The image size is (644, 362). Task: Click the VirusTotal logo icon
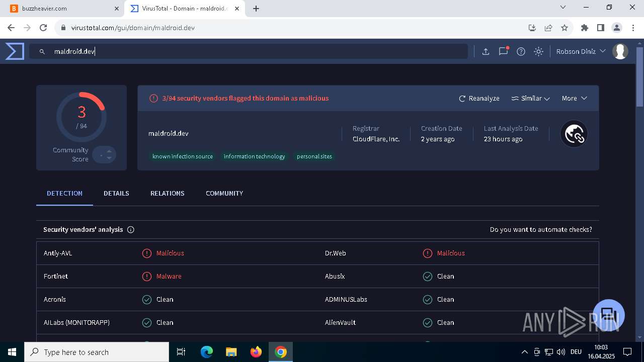[x=15, y=51]
